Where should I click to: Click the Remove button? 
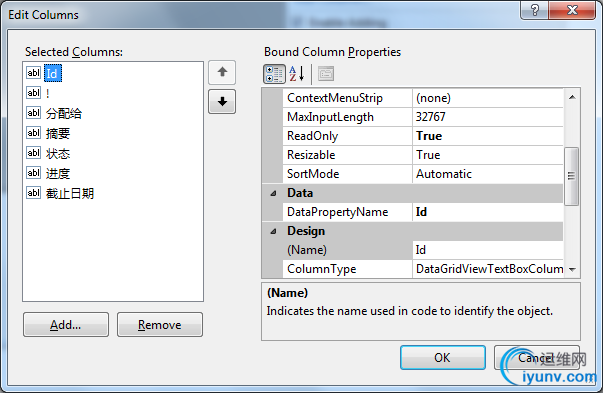pyautogui.click(x=160, y=325)
